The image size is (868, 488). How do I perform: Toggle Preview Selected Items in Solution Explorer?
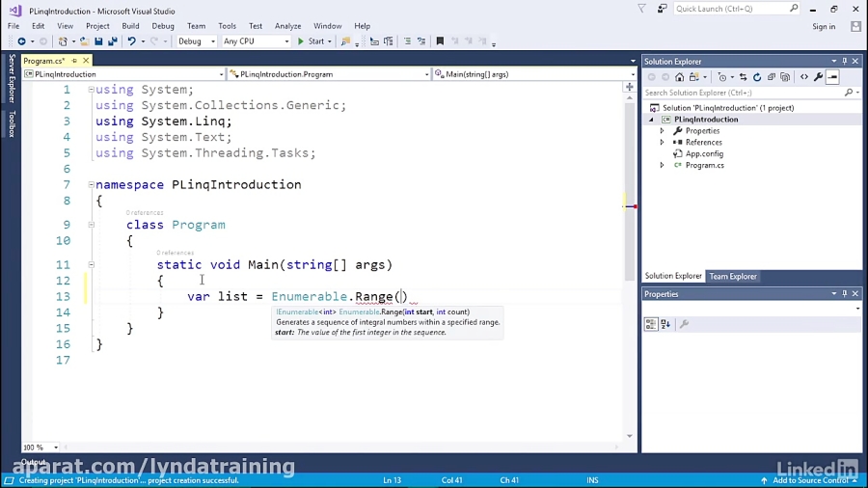click(832, 77)
